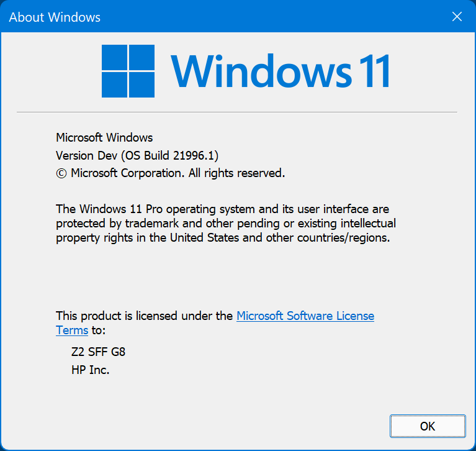
Task: Click the Windows 11 Pro trademark paragraph
Action: [226, 224]
